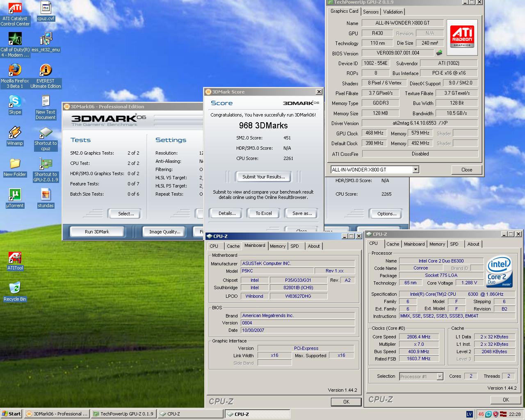Click Run 3DMark button

pyautogui.click(x=97, y=232)
